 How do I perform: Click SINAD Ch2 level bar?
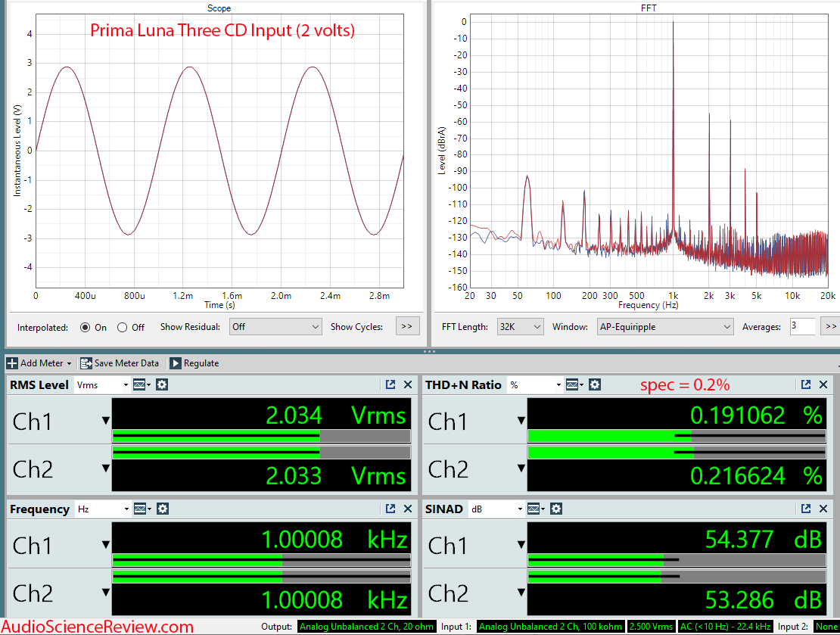[x=677, y=577]
